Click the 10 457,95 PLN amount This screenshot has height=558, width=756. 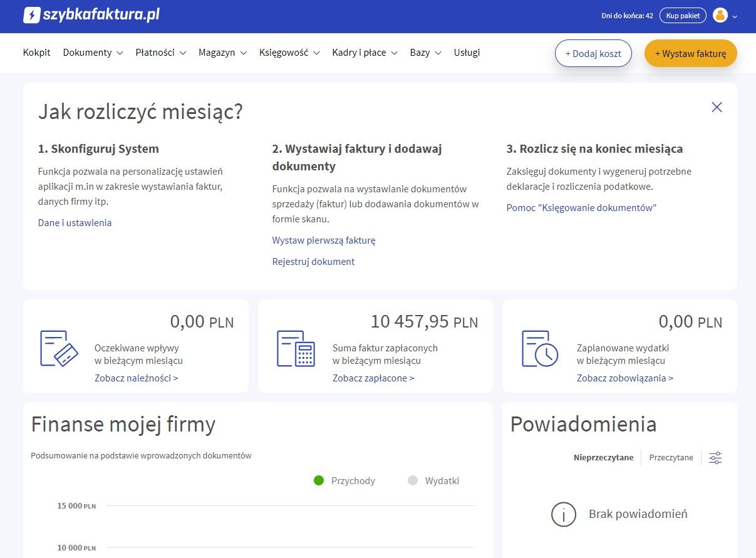(424, 322)
